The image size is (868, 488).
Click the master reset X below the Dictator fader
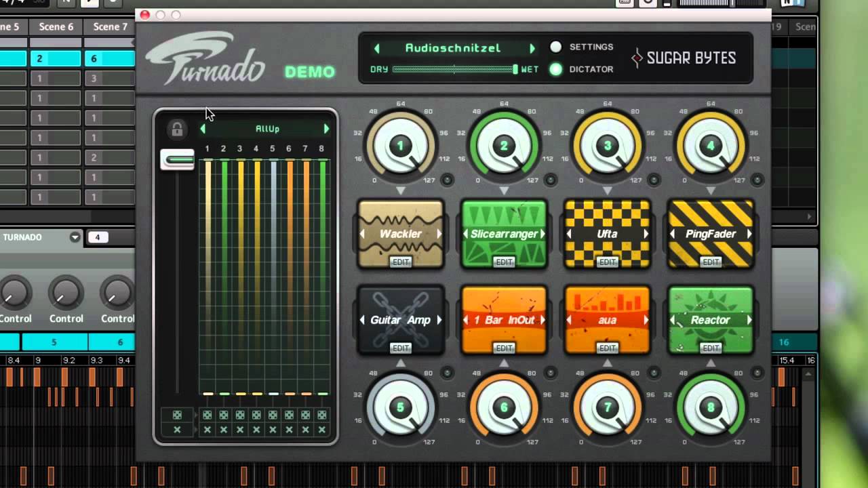click(177, 430)
